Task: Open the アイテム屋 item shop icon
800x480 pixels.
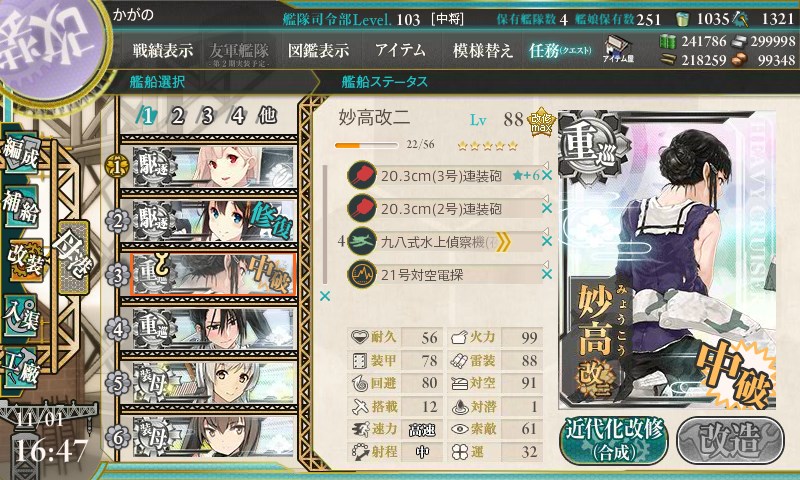Action: pyautogui.click(x=618, y=49)
